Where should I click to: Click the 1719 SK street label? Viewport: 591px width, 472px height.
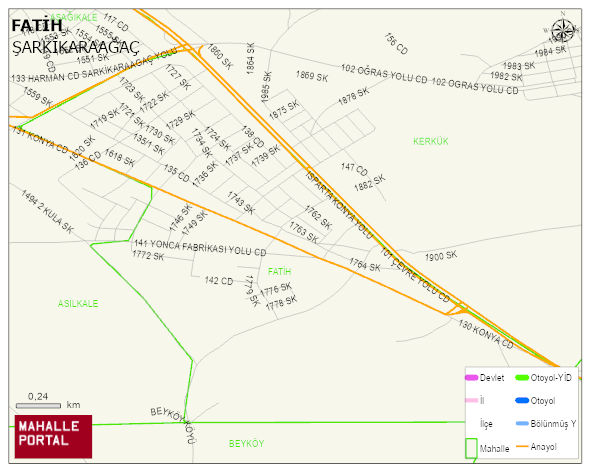click(104, 119)
